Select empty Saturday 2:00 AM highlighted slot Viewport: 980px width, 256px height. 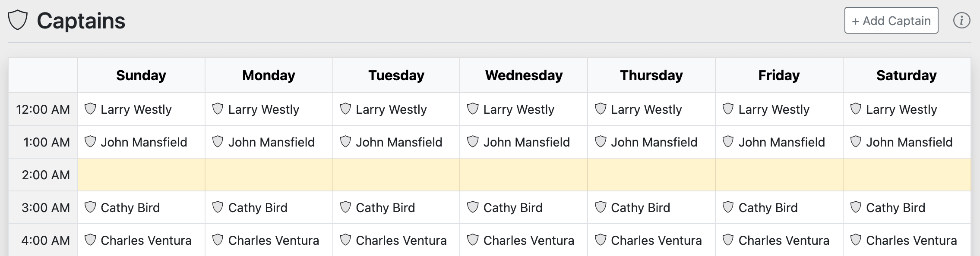point(907,175)
